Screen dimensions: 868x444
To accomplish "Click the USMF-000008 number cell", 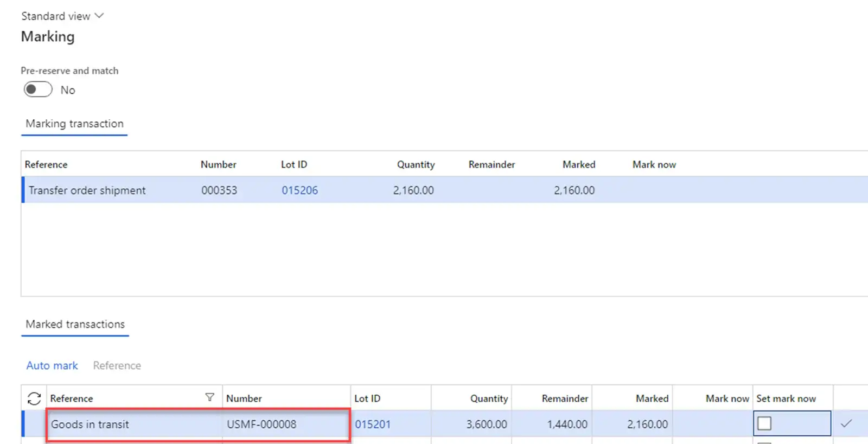I will coord(261,424).
